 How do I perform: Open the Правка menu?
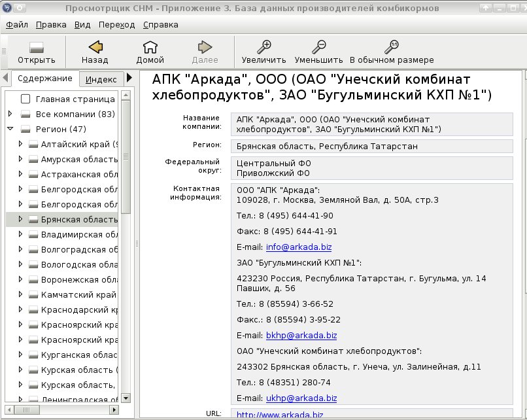click(x=51, y=25)
